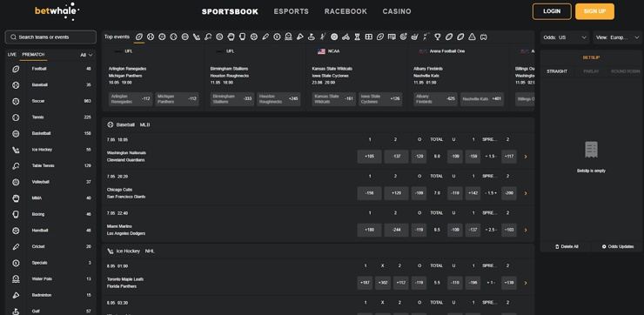Select the Tennis icon in Top events strip
Image resolution: width=644 pixels, height=315 pixels.
point(174,37)
